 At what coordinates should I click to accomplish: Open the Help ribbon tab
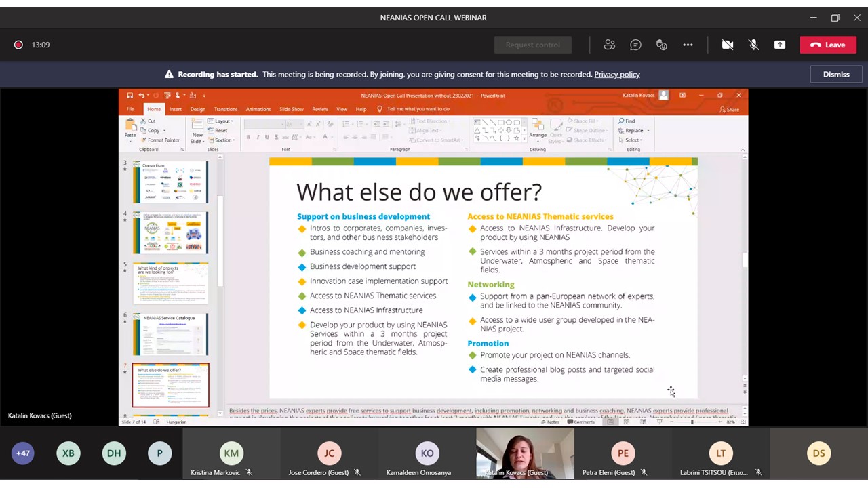tap(361, 109)
